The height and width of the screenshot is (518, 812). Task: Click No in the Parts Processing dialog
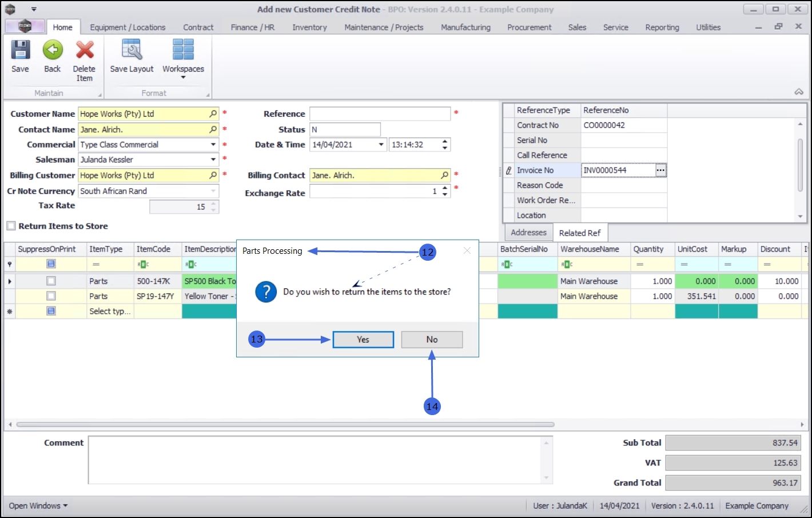(x=432, y=340)
